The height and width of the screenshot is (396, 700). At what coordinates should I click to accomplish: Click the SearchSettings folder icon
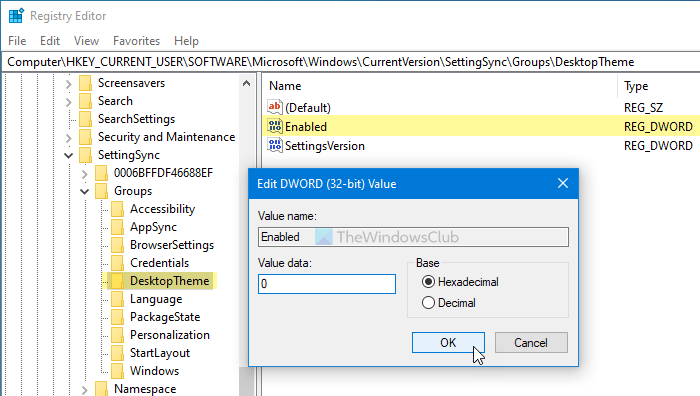85,119
